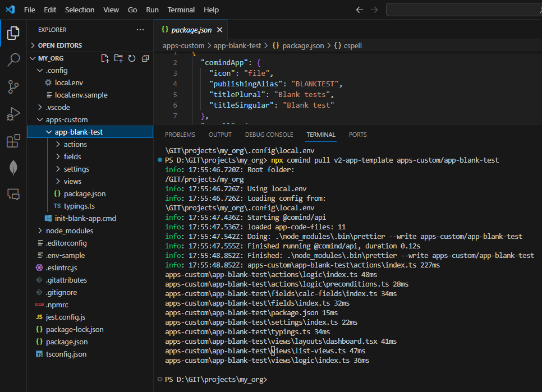The height and width of the screenshot is (392, 542).
Task: Expand the OPEN EDITORS section
Action: coord(33,45)
